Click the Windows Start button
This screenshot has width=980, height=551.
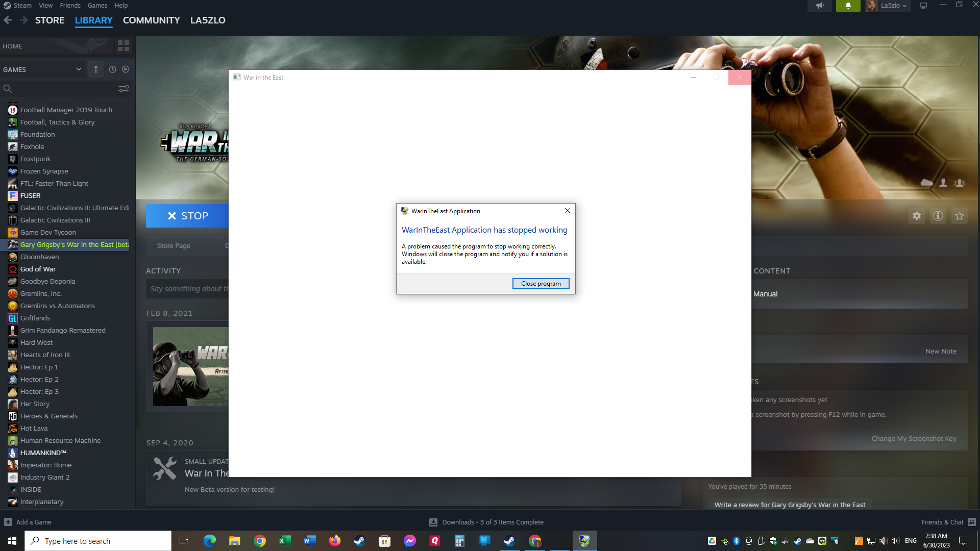tap(12, 541)
